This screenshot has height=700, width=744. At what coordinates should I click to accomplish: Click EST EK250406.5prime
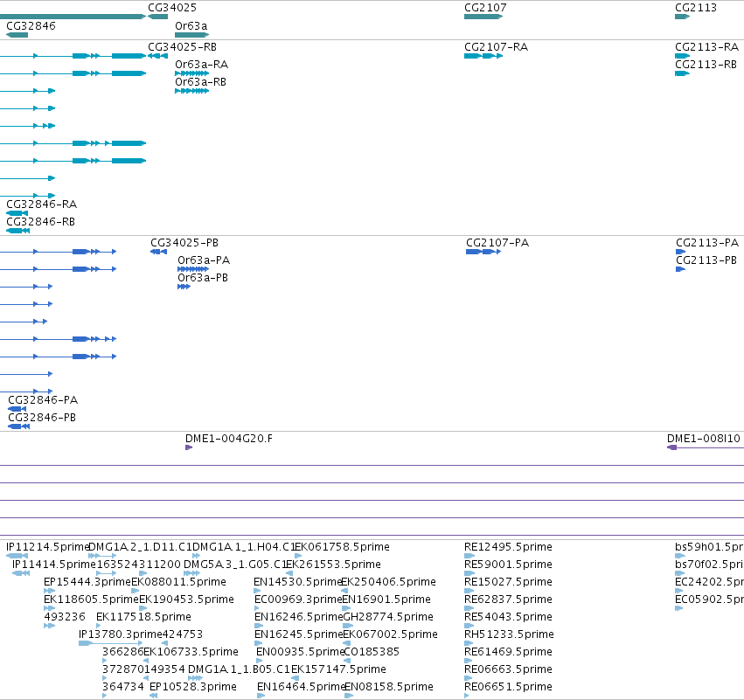point(388,582)
